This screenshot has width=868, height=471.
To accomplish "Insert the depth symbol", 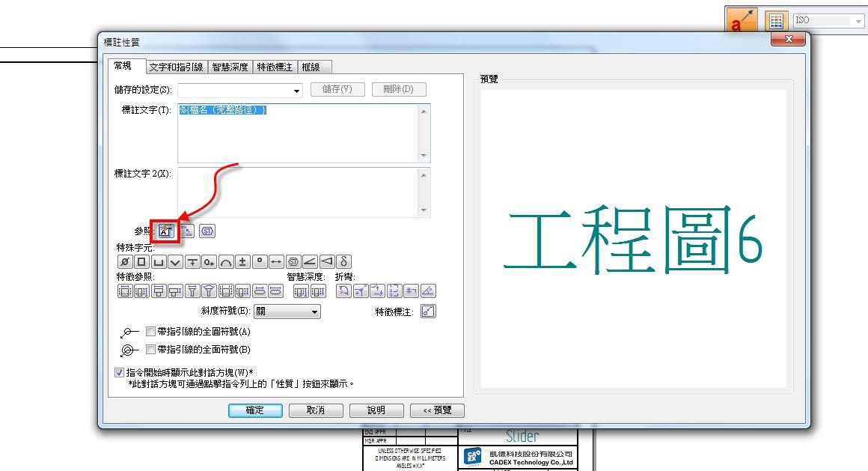I will pyautogui.click(x=192, y=261).
